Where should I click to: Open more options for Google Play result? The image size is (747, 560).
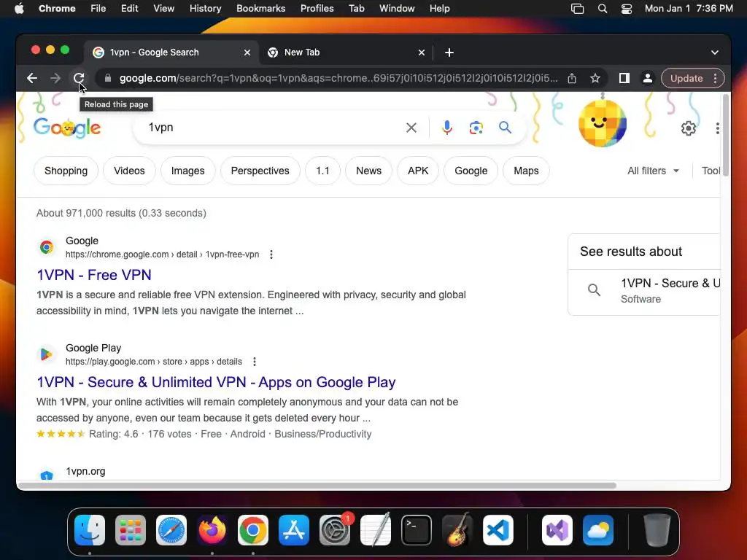click(x=255, y=362)
